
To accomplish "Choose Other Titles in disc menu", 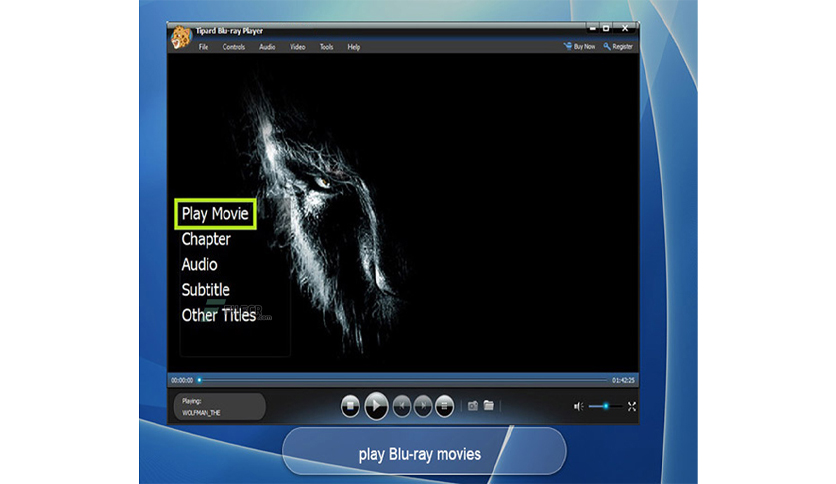I will click(219, 315).
